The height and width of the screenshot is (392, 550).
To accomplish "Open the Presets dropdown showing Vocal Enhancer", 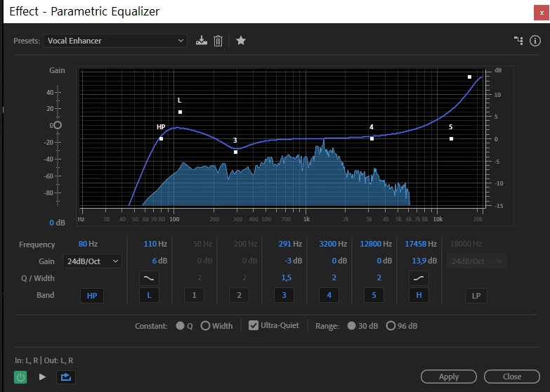I will click(x=115, y=41).
